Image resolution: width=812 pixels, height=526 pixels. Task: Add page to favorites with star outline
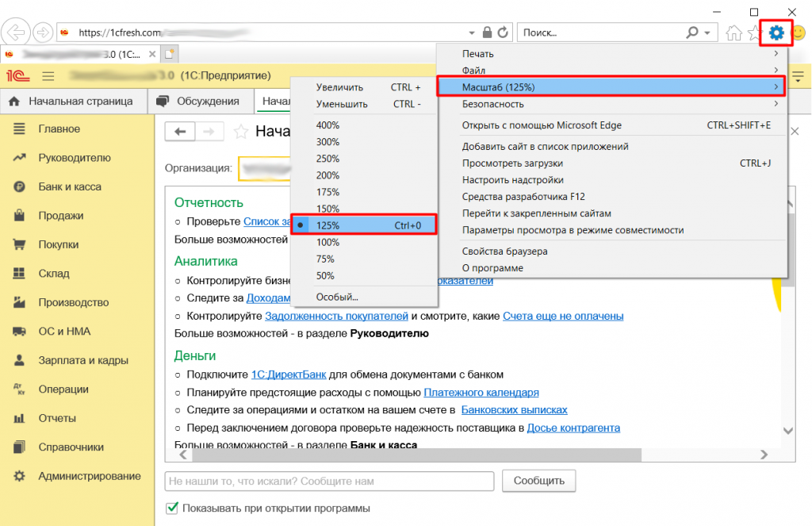click(240, 132)
